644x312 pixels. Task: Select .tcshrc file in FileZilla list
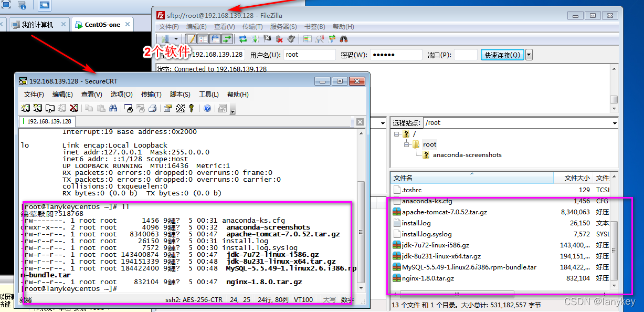point(412,190)
